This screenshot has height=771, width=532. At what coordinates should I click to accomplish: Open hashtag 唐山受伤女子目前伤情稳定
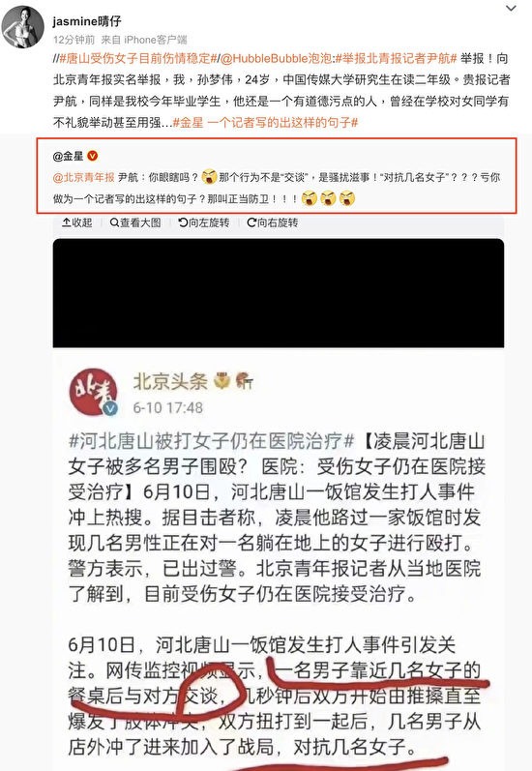coord(138,58)
